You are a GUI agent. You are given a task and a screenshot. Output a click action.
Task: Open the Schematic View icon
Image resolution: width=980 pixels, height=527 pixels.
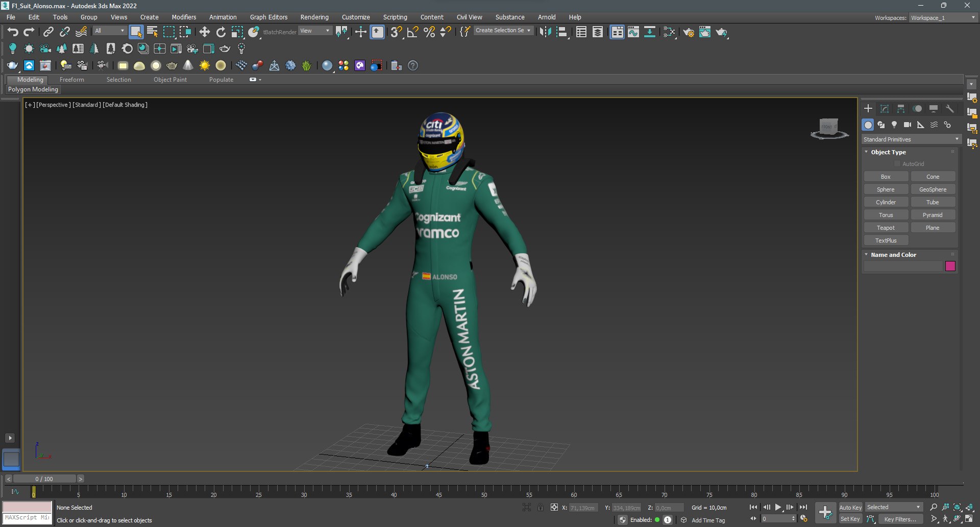pos(649,32)
